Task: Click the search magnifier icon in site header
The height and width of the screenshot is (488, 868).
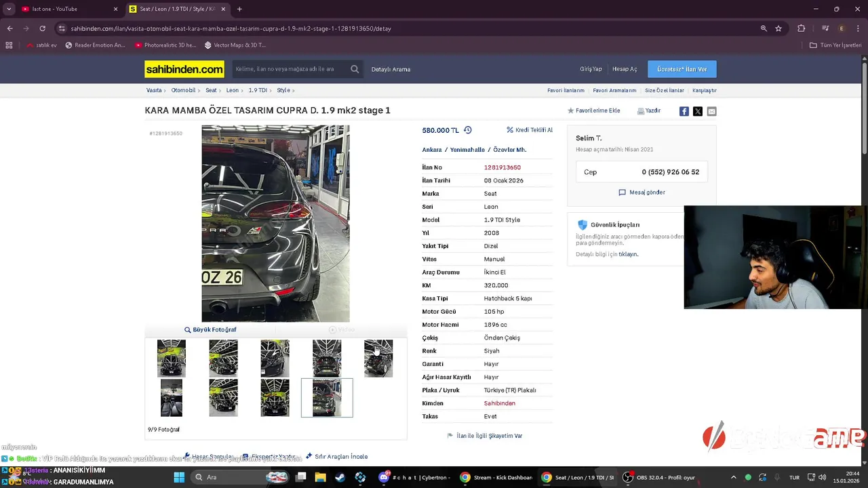Action: coord(355,69)
